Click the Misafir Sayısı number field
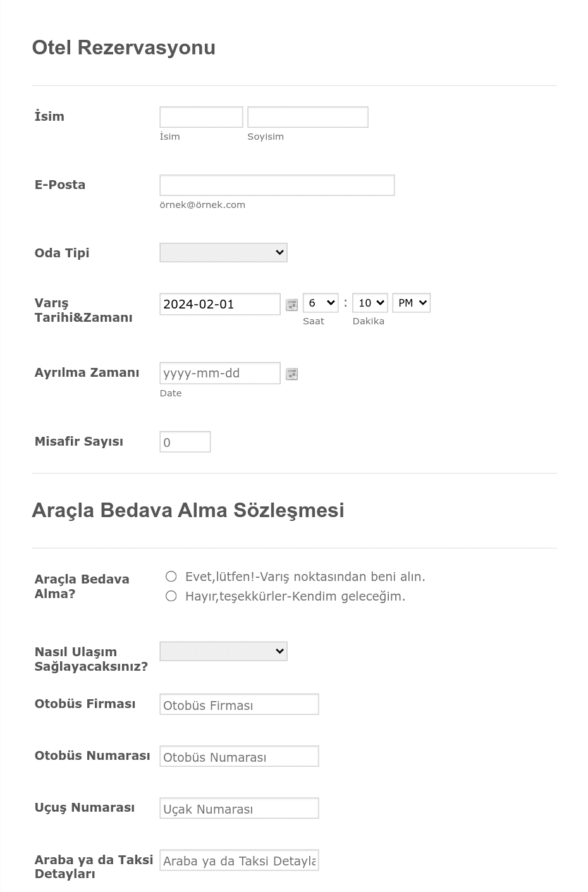 click(185, 442)
